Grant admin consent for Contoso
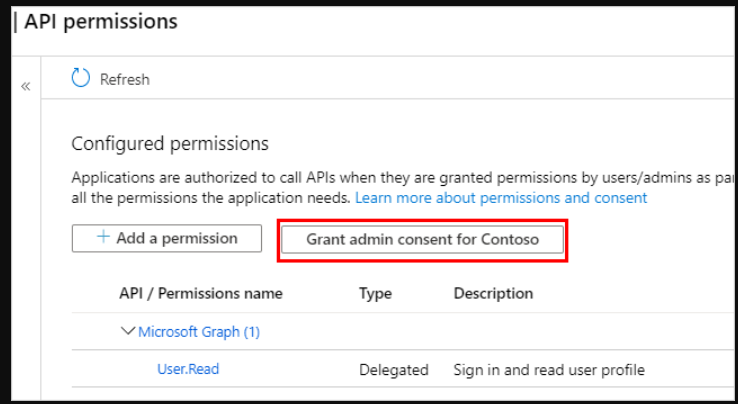Image resolution: width=738 pixels, height=404 pixels. click(x=422, y=239)
